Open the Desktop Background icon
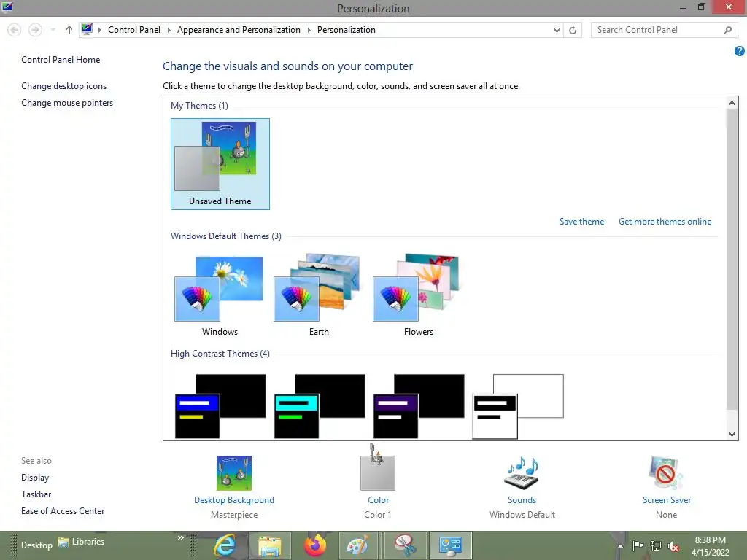Screen dimensions: 747x560 click(234, 472)
